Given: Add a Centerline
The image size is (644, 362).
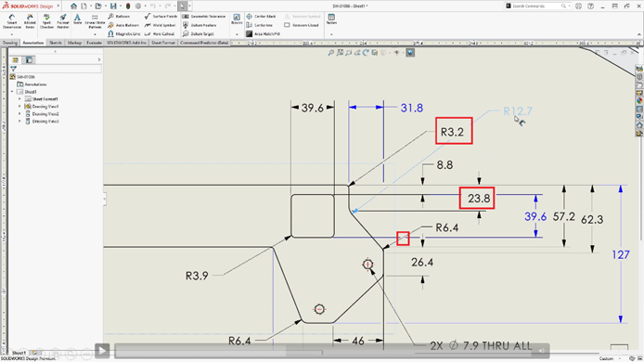Looking at the screenshot, I should [259, 25].
